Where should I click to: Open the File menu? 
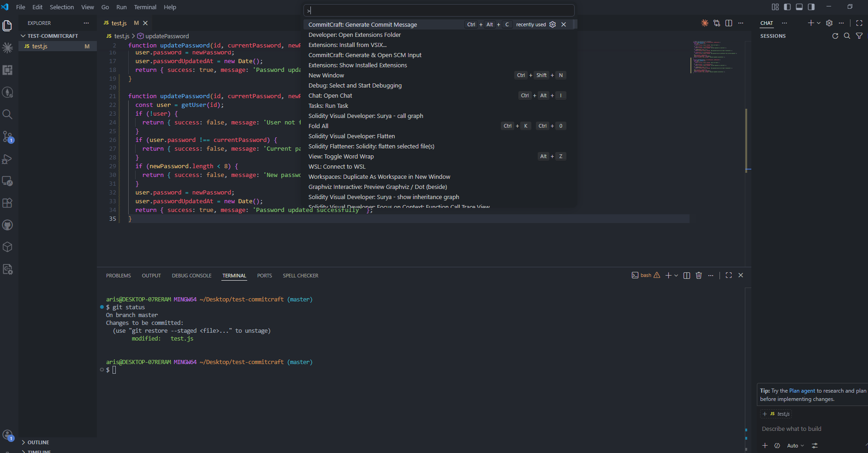21,7
